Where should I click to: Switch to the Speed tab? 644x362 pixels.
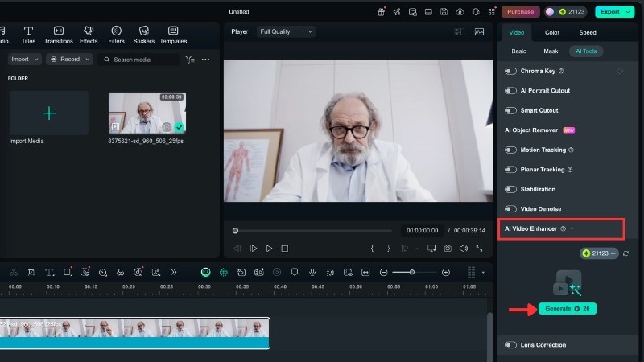tap(588, 32)
